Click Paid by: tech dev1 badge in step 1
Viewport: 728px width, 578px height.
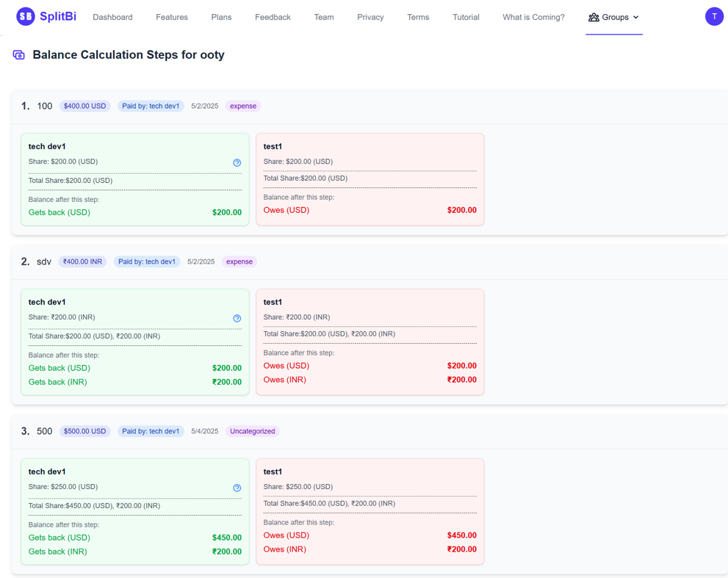[x=151, y=106]
